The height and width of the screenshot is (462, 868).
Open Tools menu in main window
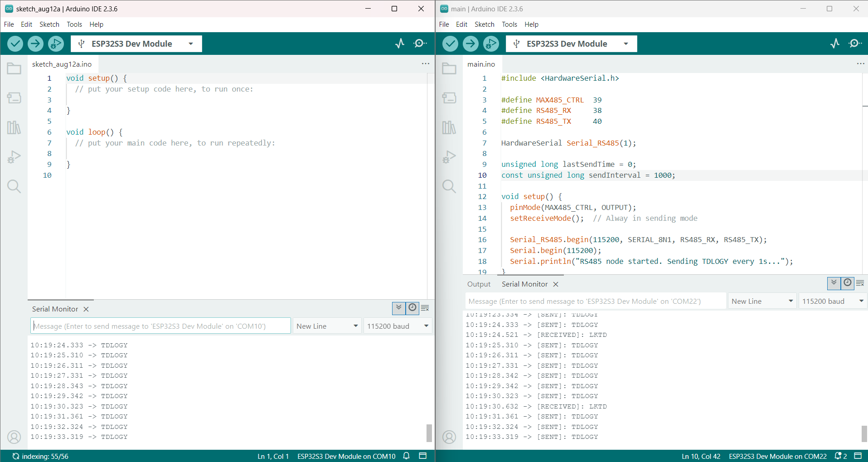pos(509,24)
